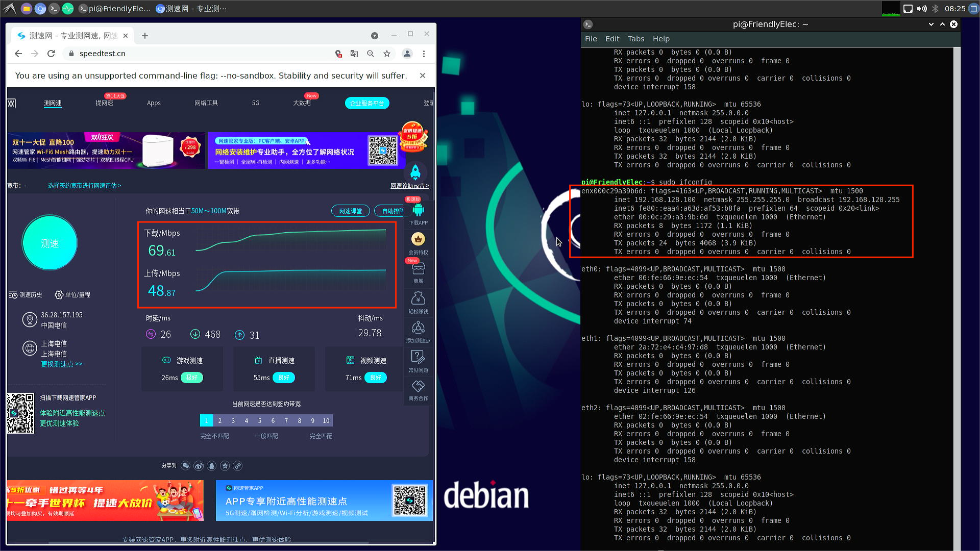Open the 网速诊断报告 link

(x=409, y=186)
